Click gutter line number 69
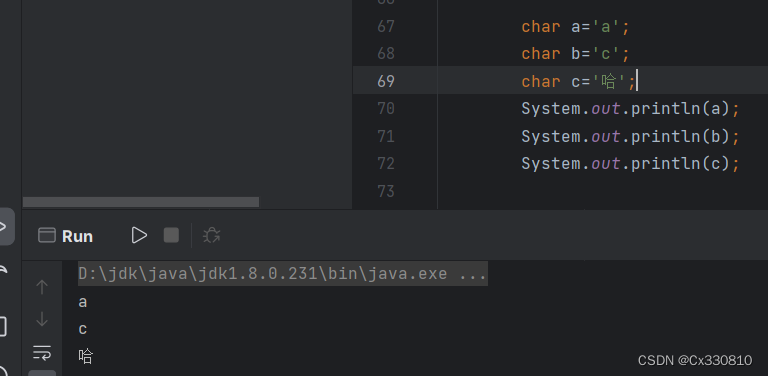The width and height of the screenshot is (768, 376). tap(386, 81)
